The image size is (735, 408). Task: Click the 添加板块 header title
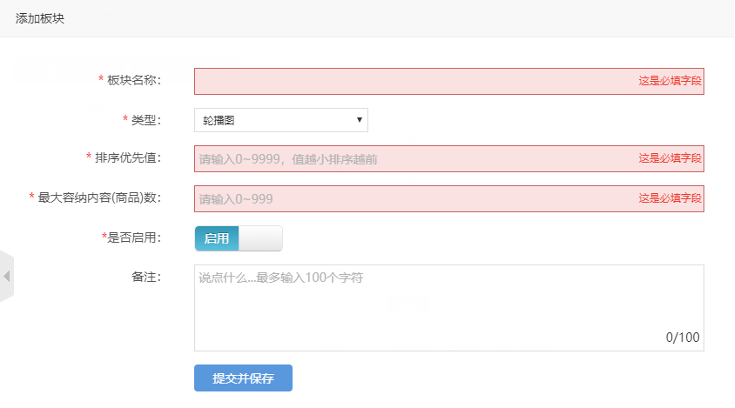click(x=40, y=19)
